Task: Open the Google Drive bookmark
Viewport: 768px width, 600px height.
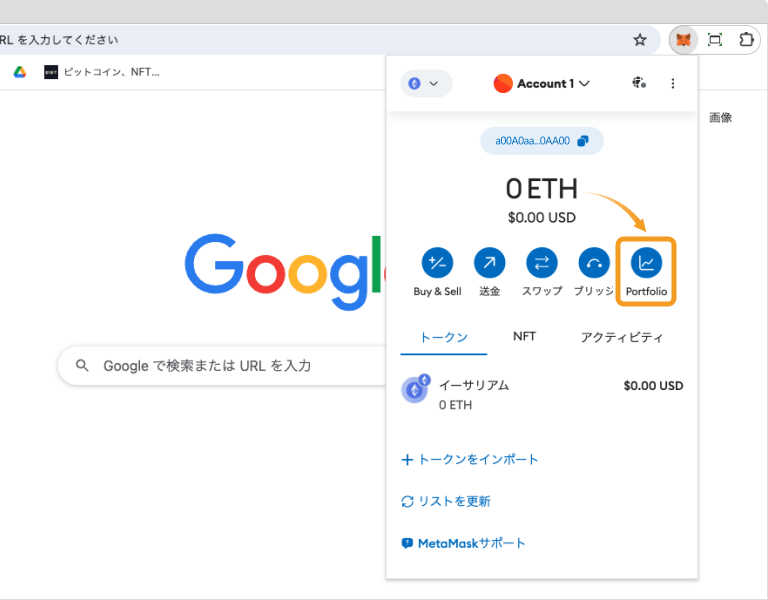Action: coord(20,72)
